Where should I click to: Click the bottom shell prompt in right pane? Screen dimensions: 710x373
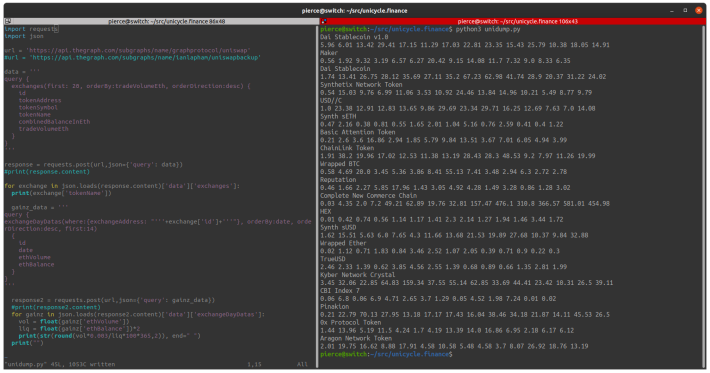386,354
